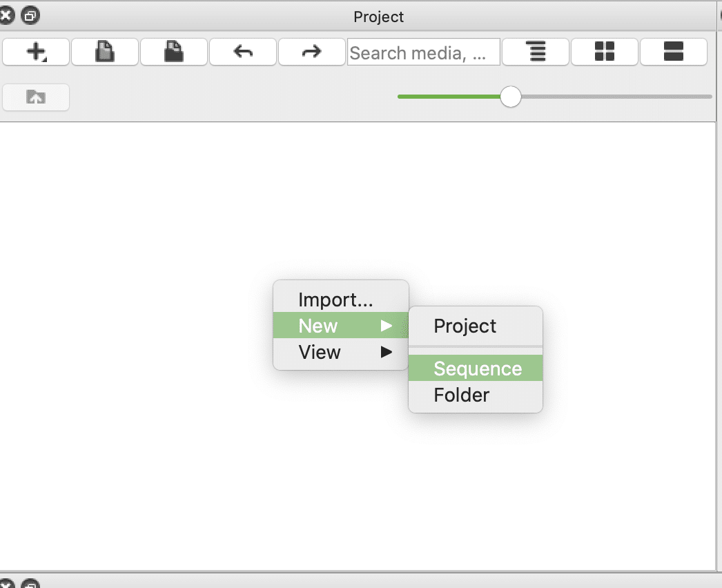Click the New (plus) toolbar button
This screenshot has width=722, height=588.
(x=36, y=52)
